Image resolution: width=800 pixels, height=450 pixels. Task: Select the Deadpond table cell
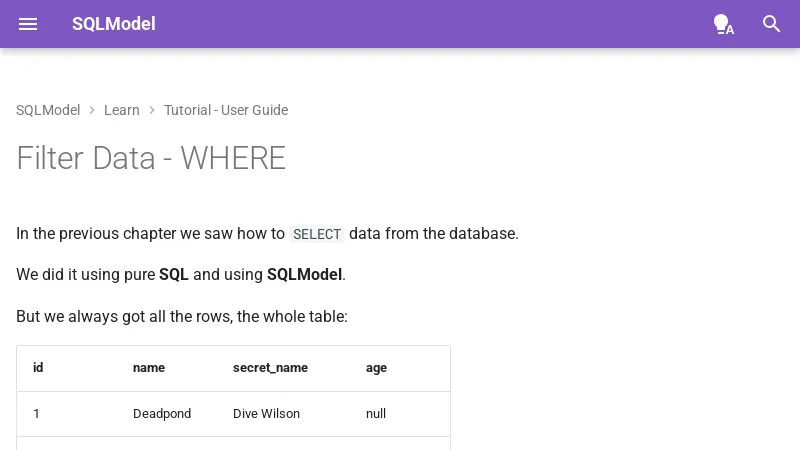click(x=162, y=414)
